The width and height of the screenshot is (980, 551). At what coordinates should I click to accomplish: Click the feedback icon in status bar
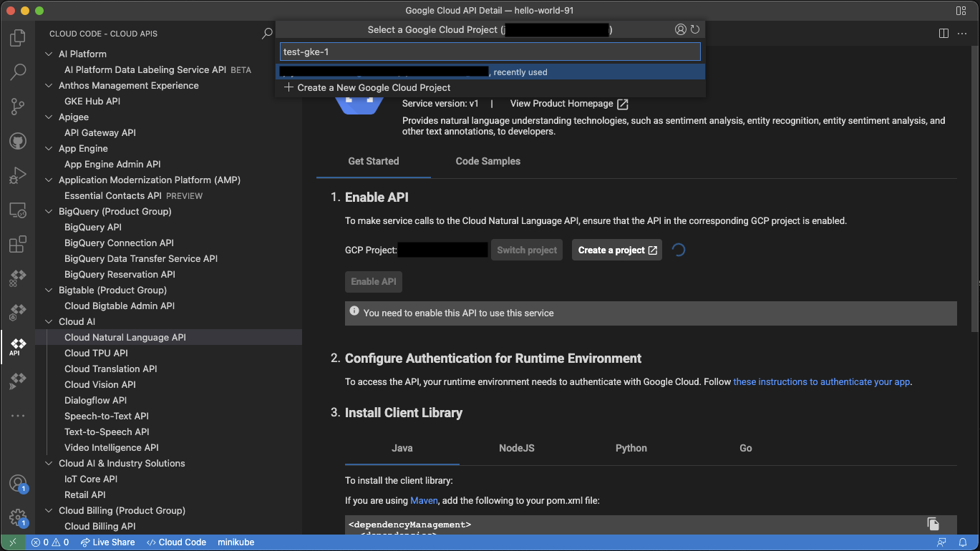coord(942,542)
